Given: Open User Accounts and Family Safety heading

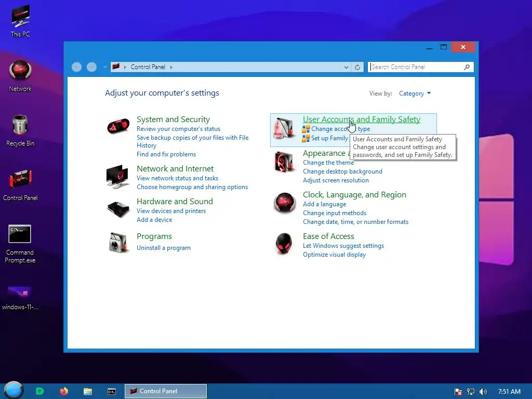Looking at the screenshot, I should [x=362, y=119].
